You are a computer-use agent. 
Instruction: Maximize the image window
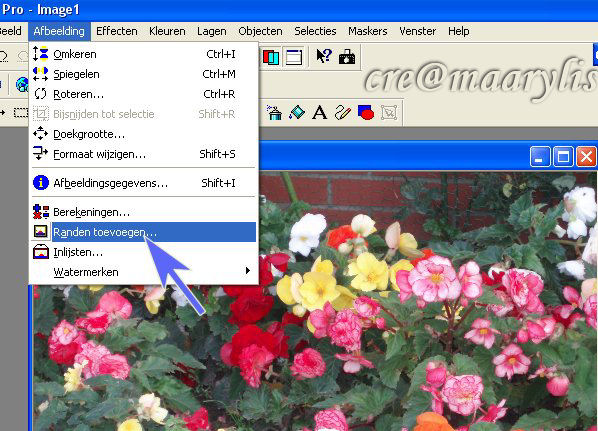(563, 156)
